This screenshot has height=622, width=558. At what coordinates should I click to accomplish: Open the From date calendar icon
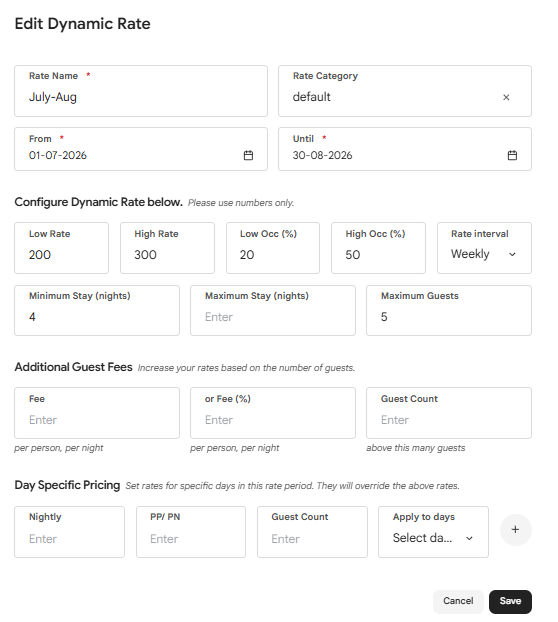click(x=248, y=155)
